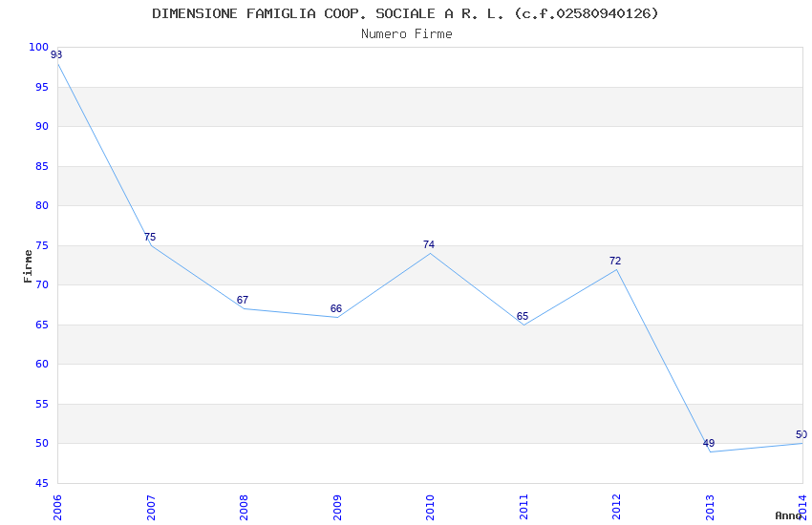Viewport: 812px width, 525px height.
Task: Click the x-axis year label 2012
Action: click(x=616, y=508)
